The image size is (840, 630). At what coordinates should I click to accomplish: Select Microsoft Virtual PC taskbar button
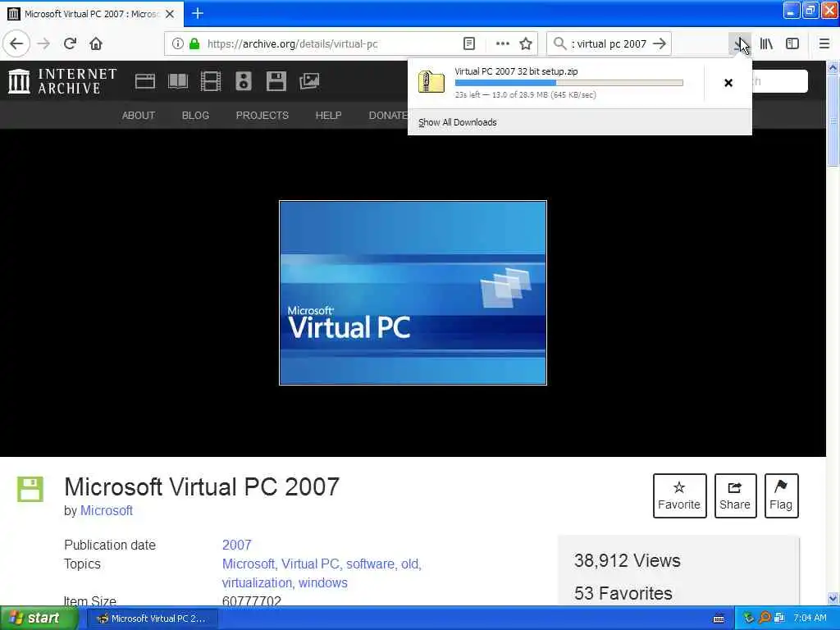(x=152, y=619)
